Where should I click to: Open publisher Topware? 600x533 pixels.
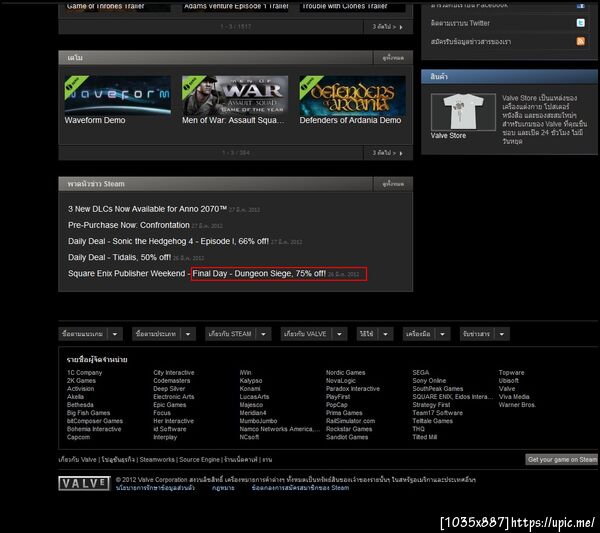(x=511, y=373)
